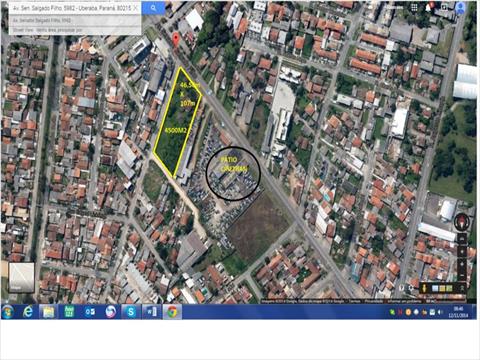
Task: Expand the imagery strip with the chevron
Action: (463, 288)
